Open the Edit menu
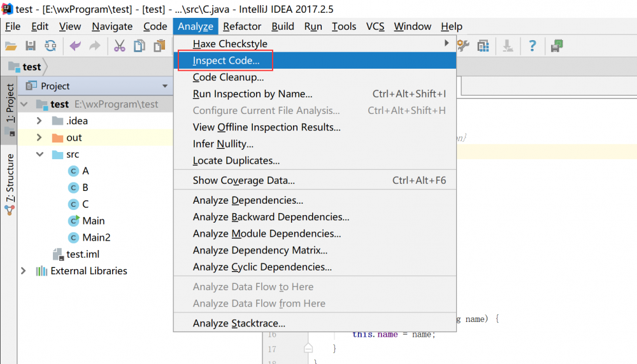The width and height of the screenshot is (637, 364). coord(39,26)
